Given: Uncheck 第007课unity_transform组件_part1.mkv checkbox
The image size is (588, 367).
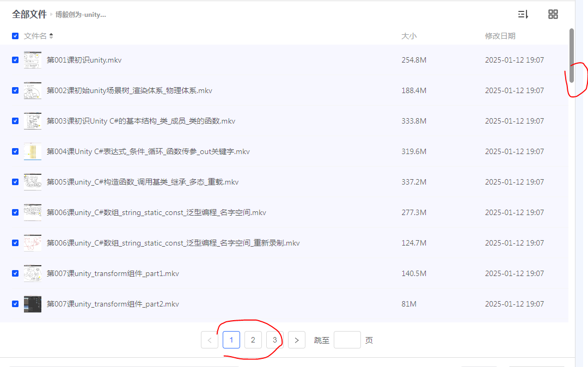Looking at the screenshot, I should [15, 273].
